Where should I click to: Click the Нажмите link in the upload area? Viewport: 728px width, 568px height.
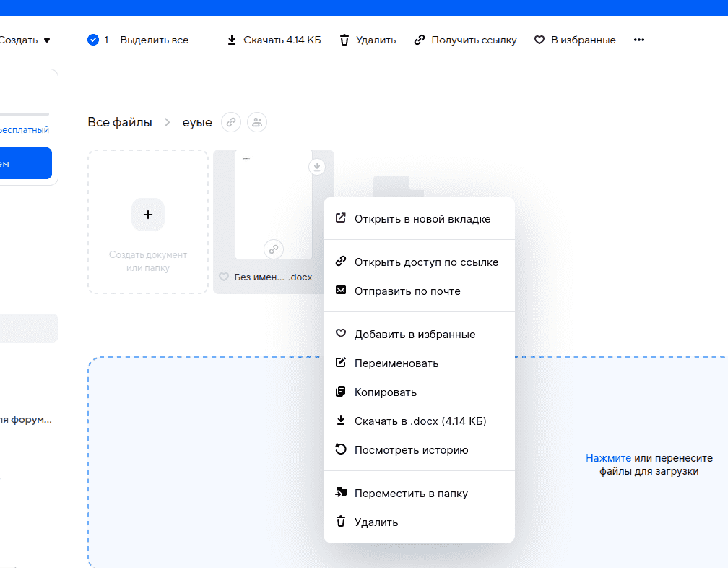coord(608,458)
